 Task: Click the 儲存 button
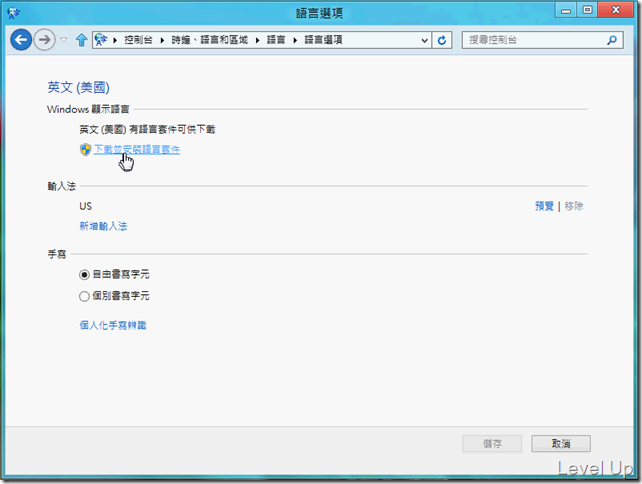pos(492,443)
